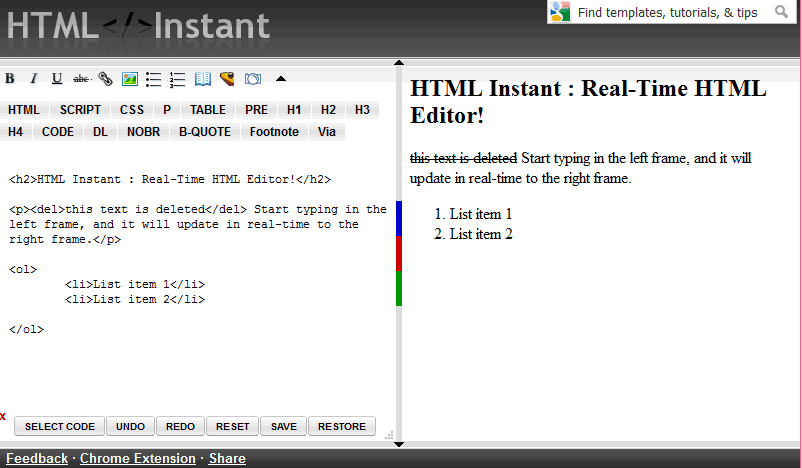Click struck-through 'this text is deleted' preview
The image size is (802, 468).
tap(463, 158)
